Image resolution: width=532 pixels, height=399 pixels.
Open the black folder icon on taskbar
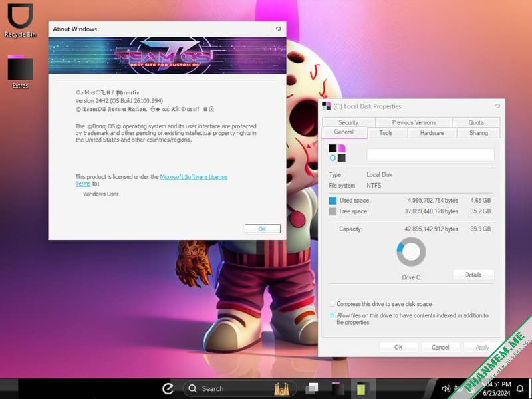[338, 388]
